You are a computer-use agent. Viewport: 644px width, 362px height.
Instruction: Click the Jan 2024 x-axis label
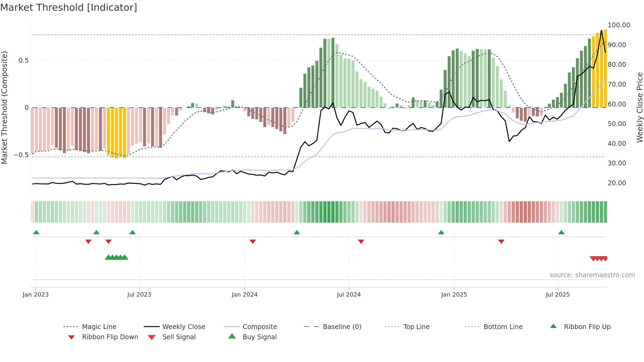[x=245, y=294]
